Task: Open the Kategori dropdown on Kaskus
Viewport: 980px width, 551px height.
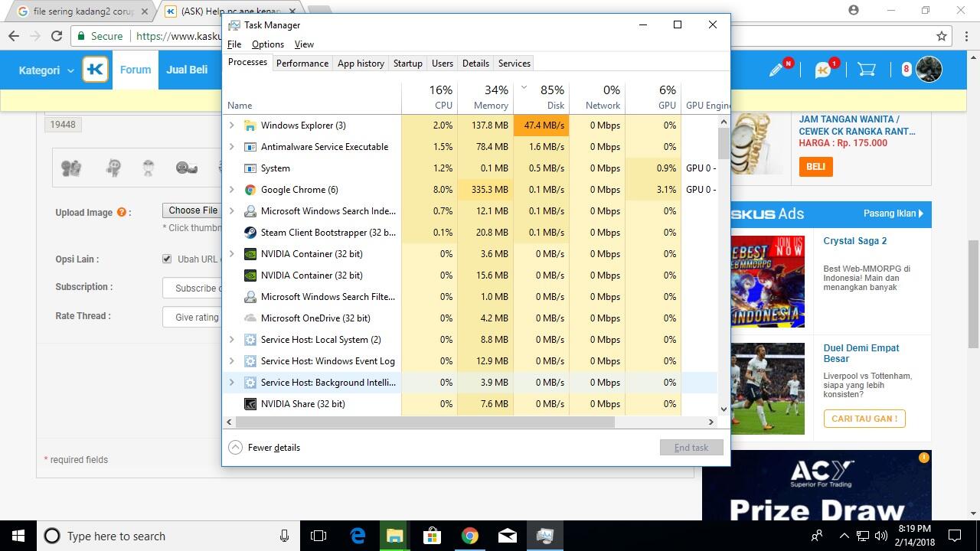Action: tap(46, 70)
